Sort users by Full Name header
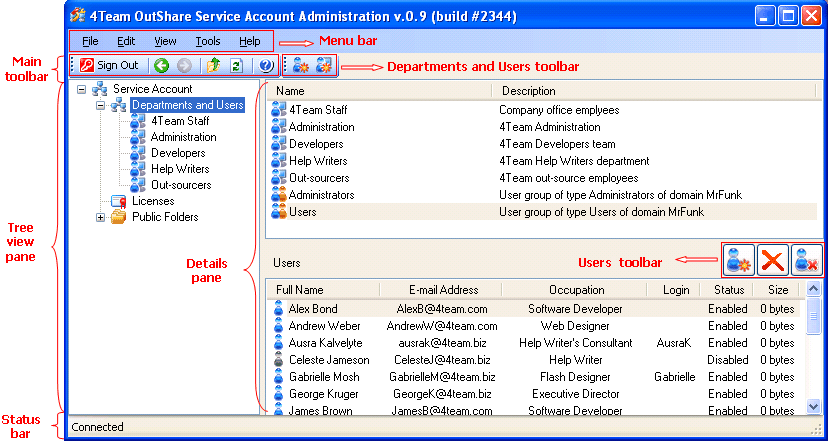 pos(323,289)
